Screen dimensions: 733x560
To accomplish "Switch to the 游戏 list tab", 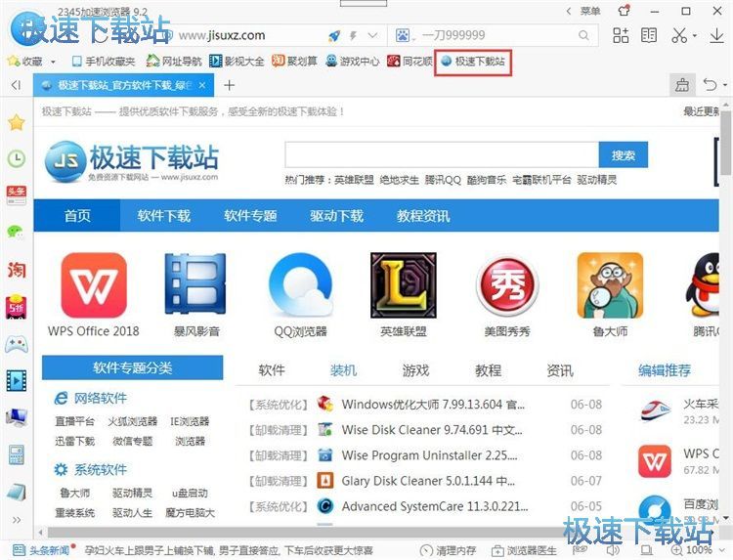I will pos(415,370).
